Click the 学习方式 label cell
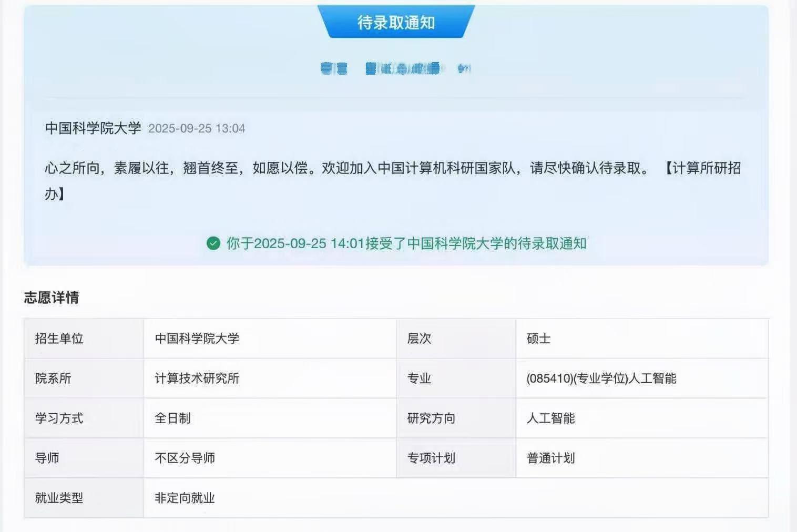797x532 pixels. (84, 418)
